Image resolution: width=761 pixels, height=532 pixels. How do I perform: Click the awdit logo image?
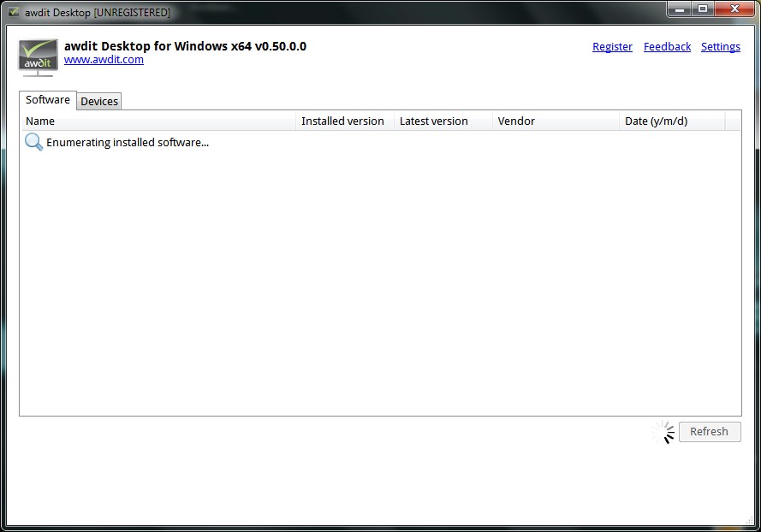pyautogui.click(x=39, y=57)
